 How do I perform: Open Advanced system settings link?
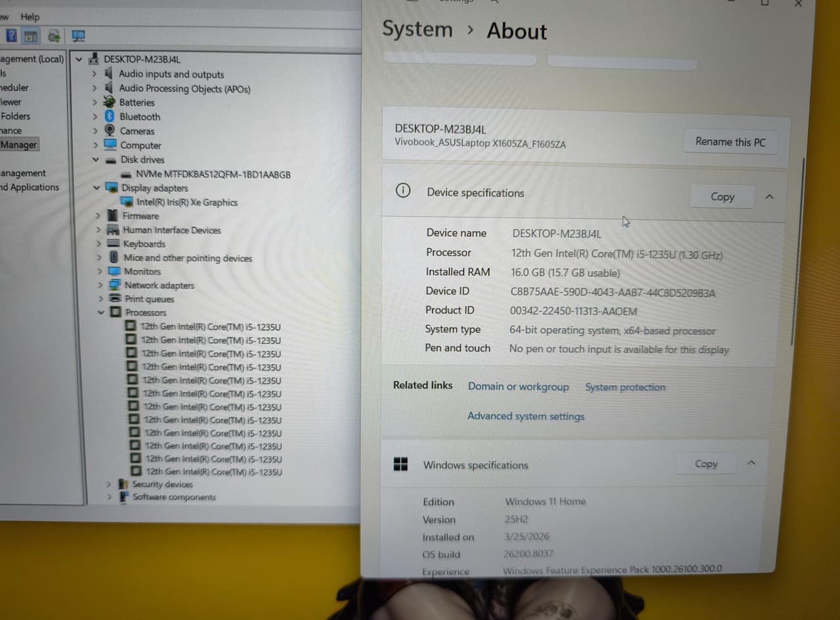coord(526,416)
